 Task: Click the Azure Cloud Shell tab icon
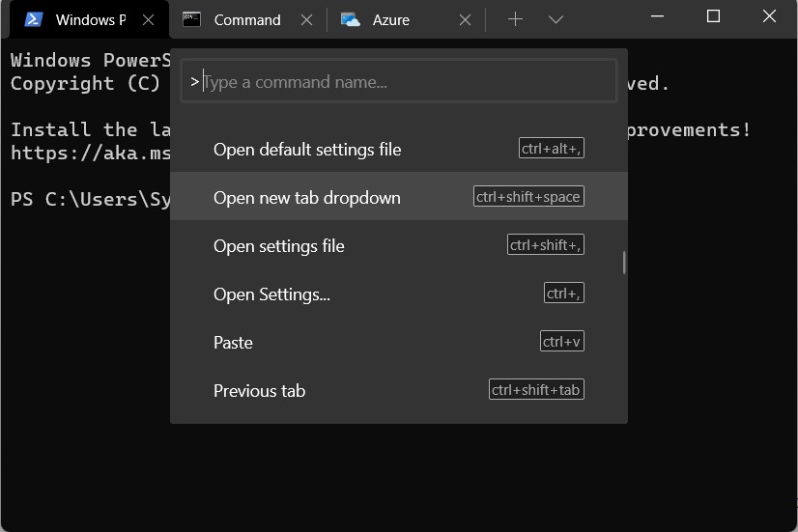pyautogui.click(x=350, y=20)
